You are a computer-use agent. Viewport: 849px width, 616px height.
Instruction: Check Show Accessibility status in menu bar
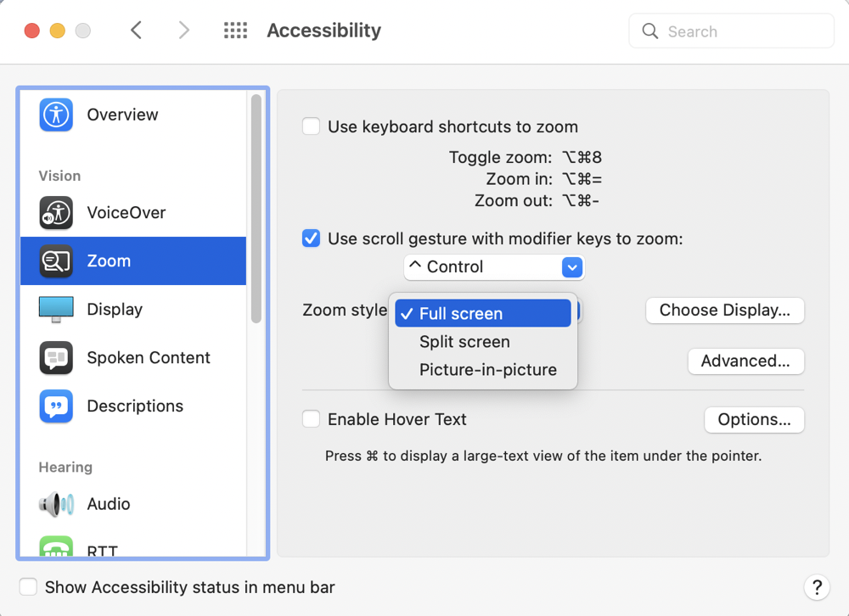[29, 587]
